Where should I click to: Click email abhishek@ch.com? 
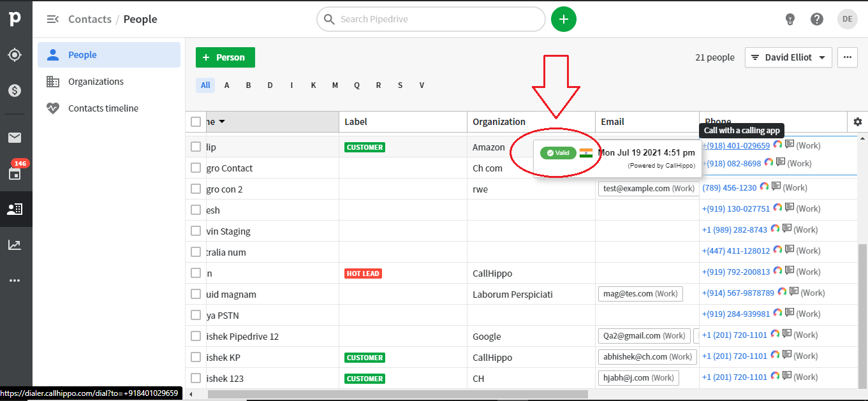click(635, 357)
